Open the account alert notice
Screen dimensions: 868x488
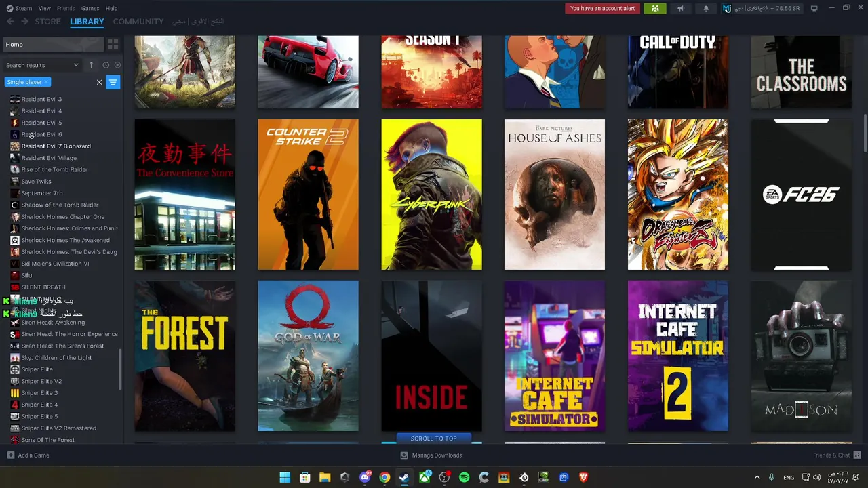pos(602,8)
